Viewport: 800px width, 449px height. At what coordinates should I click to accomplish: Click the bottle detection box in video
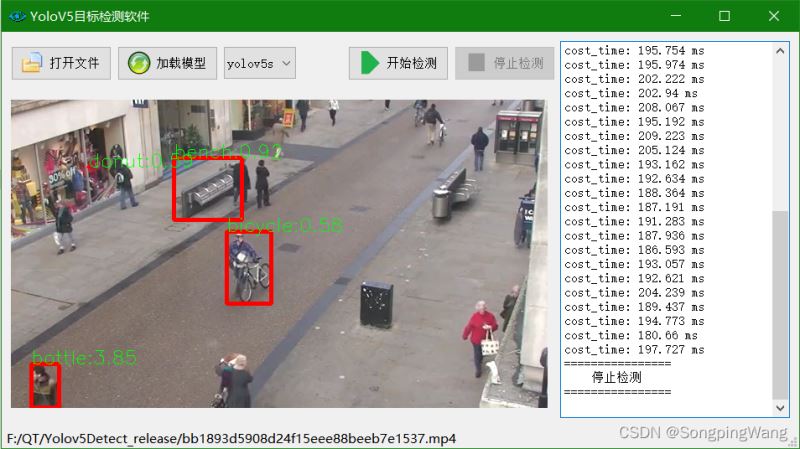coord(45,385)
